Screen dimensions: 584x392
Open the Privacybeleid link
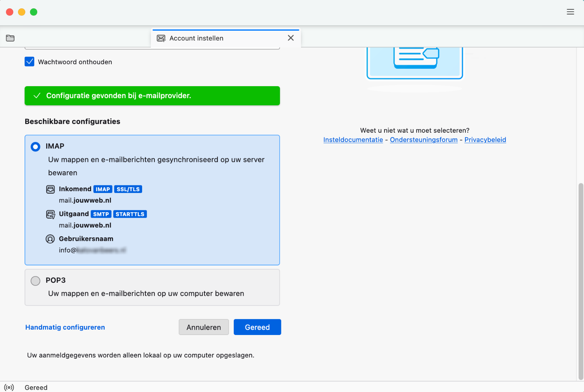485,140
